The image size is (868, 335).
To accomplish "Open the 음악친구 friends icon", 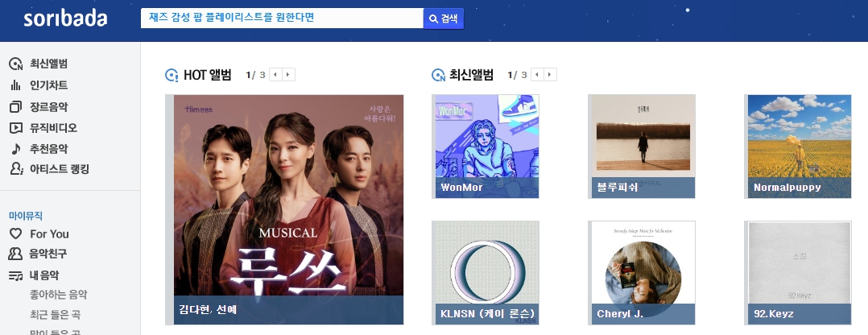I will pyautogui.click(x=15, y=254).
